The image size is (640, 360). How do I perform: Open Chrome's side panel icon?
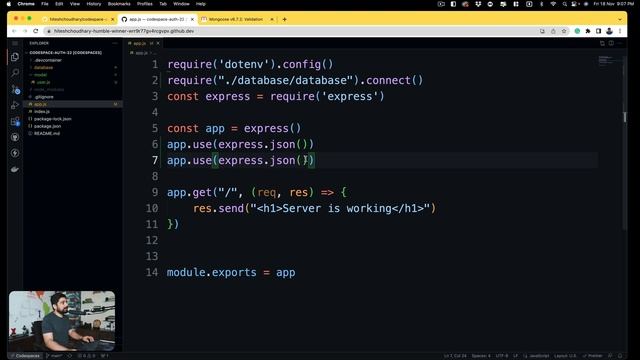coord(598,31)
